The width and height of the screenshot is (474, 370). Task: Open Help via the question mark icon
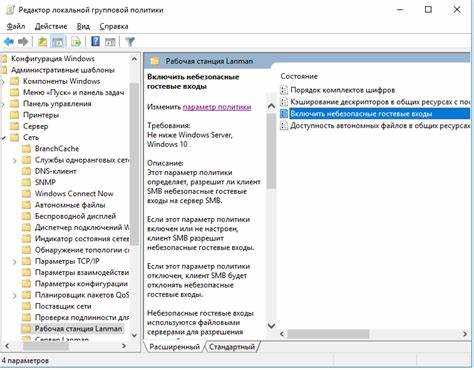pos(95,42)
